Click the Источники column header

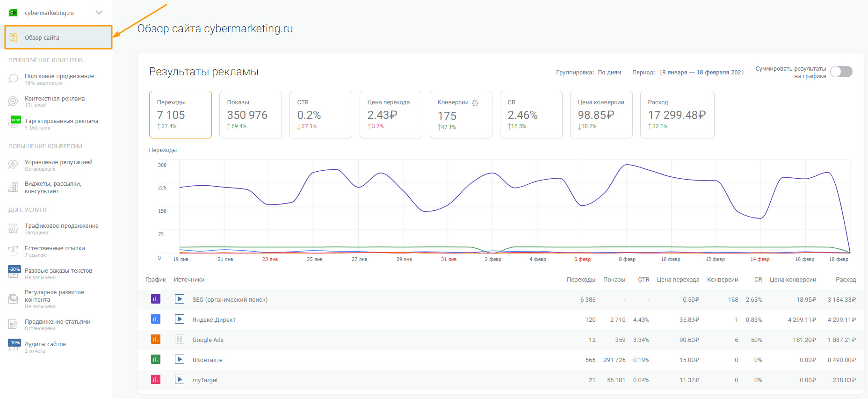[x=189, y=280]
